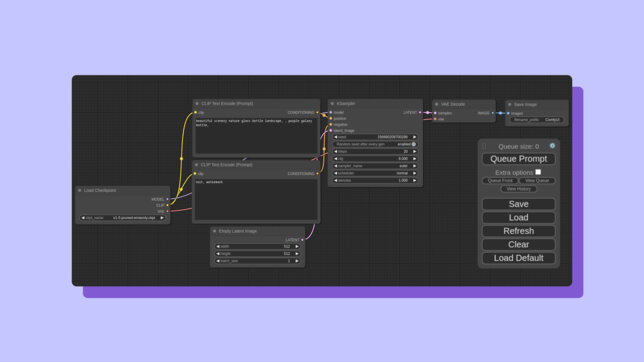This screenshot has width=644, height=362.
Task: Enable the Extra options checkbox
Action: [538, 172]
